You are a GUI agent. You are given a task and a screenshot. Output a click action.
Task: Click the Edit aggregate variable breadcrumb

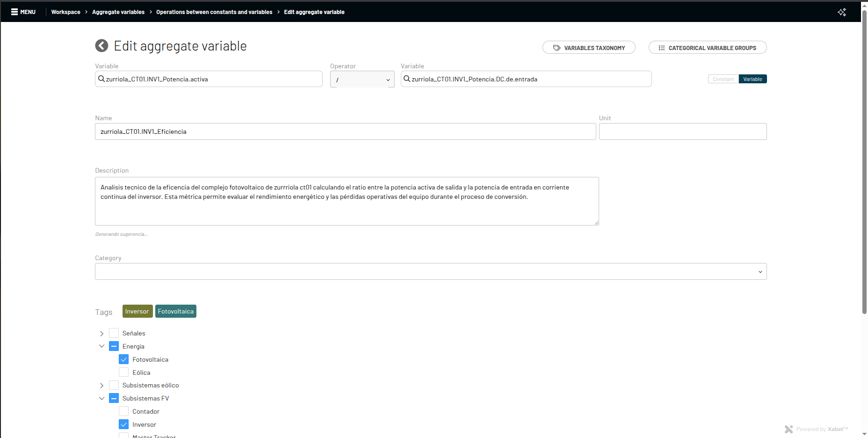(314, 12)
